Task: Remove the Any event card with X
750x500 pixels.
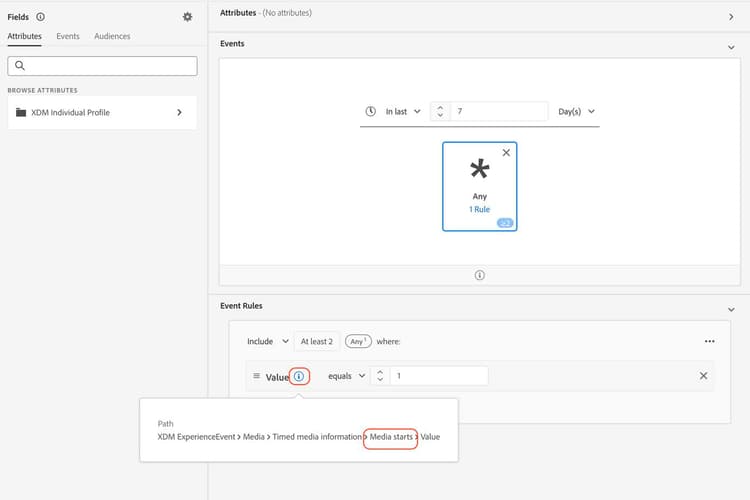Action: (x=506, y=153)
